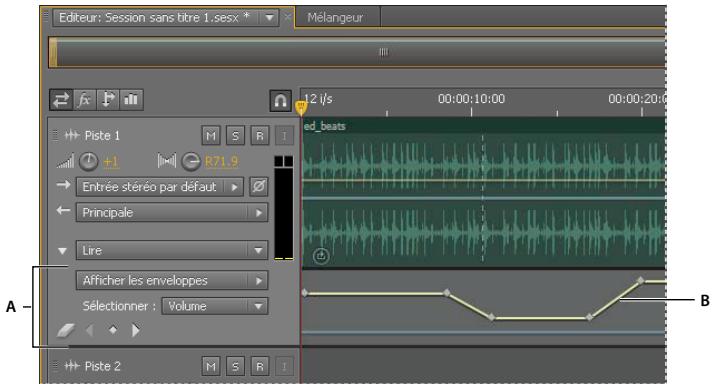Viewport: 712px width, 384px height.
Task: Click the Piste 2 drag grip handle
Action: [x=55, y=366]
